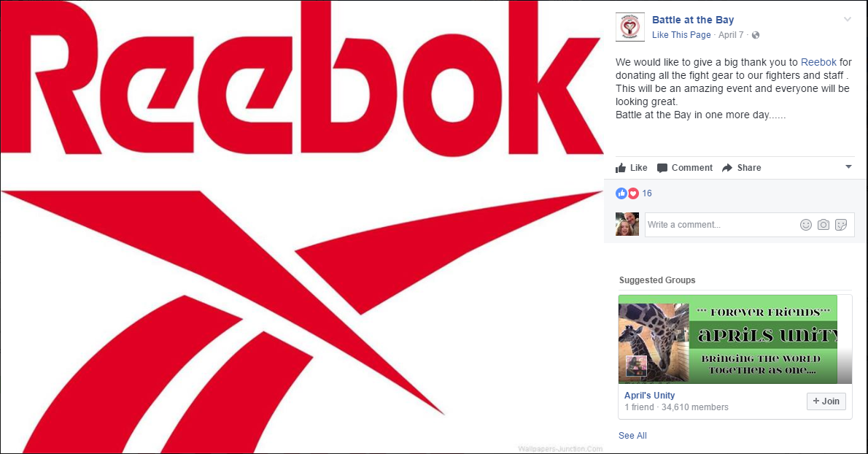View the 16 reactions count

click(646, 193)
